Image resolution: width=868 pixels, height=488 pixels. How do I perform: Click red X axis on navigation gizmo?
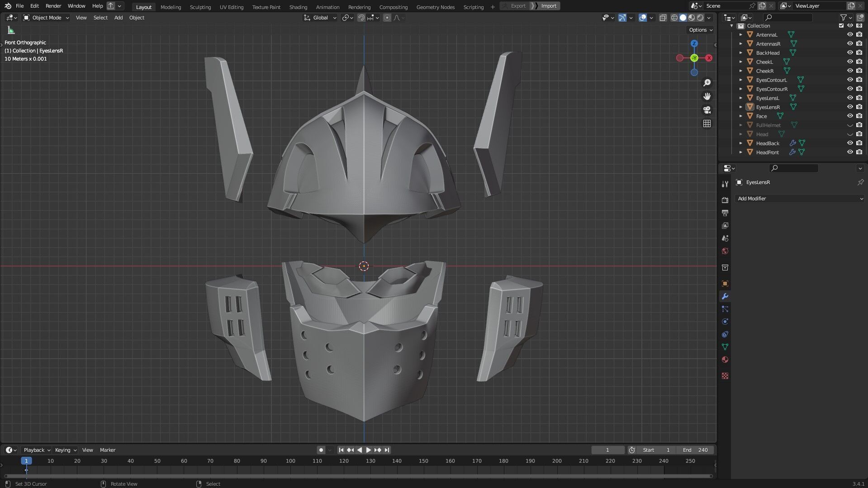pos(709,58)
